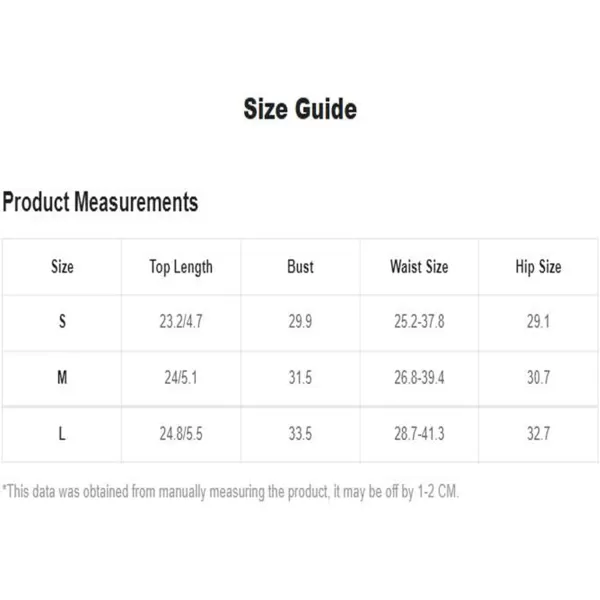Click the 24/5.1 top length cell
This screenshot has width=600, height=600.
(181, 378)
